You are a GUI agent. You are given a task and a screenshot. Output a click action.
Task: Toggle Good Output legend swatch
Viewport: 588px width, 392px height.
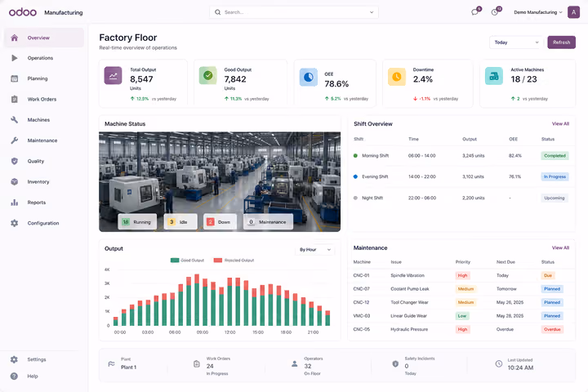[x=175, y=261]
